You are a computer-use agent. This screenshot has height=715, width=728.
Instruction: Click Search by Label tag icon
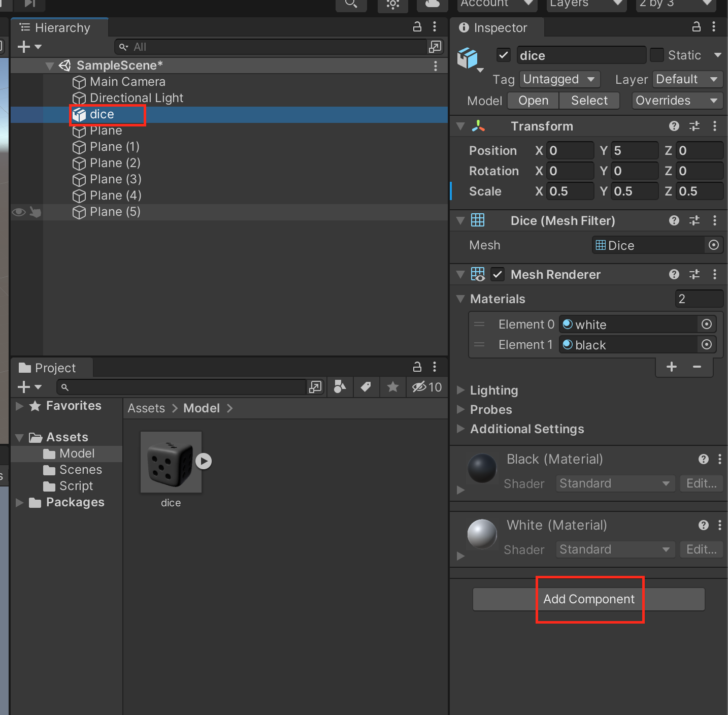click(366, 387)
